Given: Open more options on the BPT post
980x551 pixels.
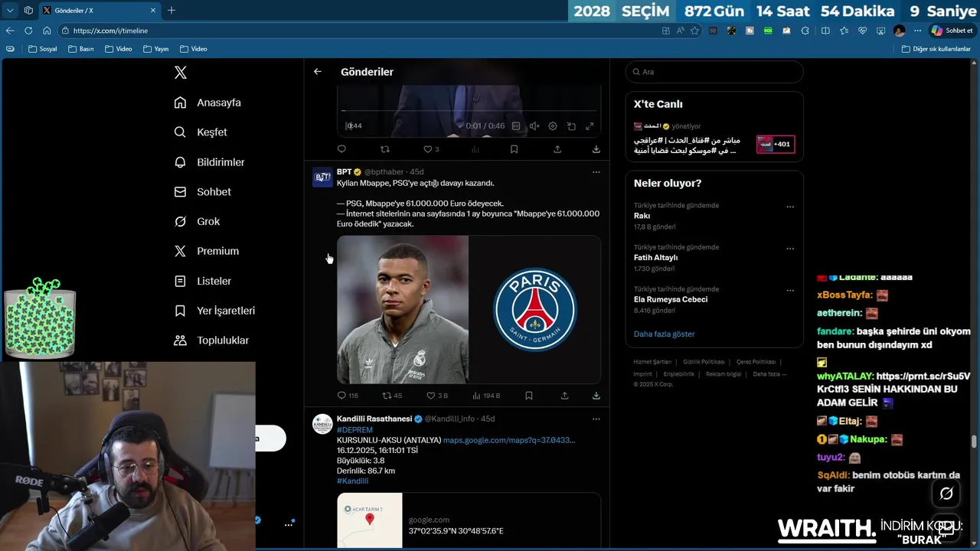Looking at the screenshot, I should 596,172.
